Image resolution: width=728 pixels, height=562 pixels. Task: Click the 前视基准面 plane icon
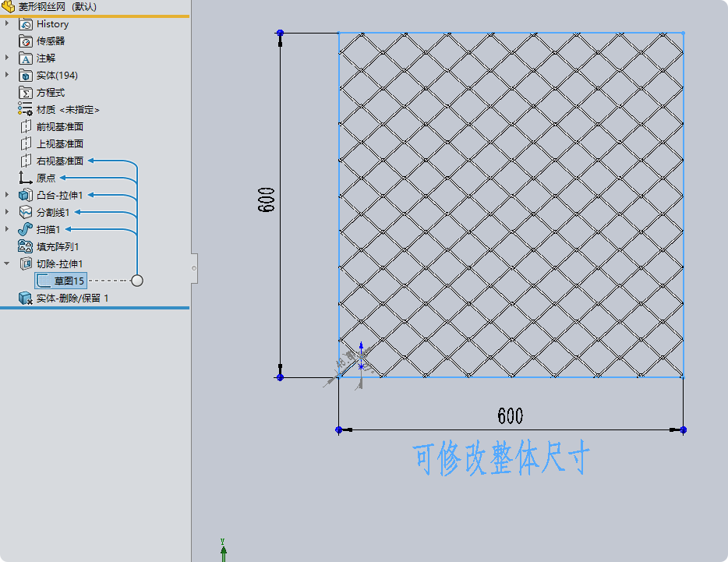(26, 127)
